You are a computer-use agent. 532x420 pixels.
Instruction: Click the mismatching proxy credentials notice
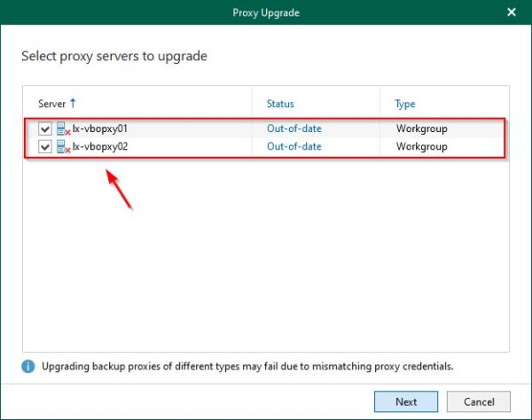[x=247, y=367]
